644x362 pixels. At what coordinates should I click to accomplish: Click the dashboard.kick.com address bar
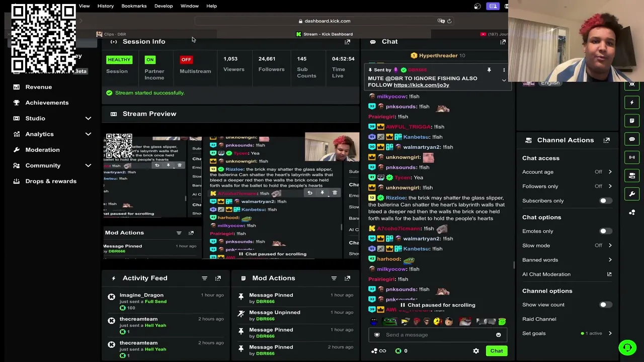click(x=325, y=21)
